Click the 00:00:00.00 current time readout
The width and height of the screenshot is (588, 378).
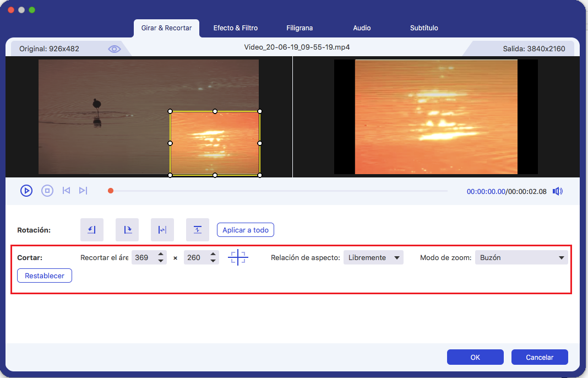486,191
